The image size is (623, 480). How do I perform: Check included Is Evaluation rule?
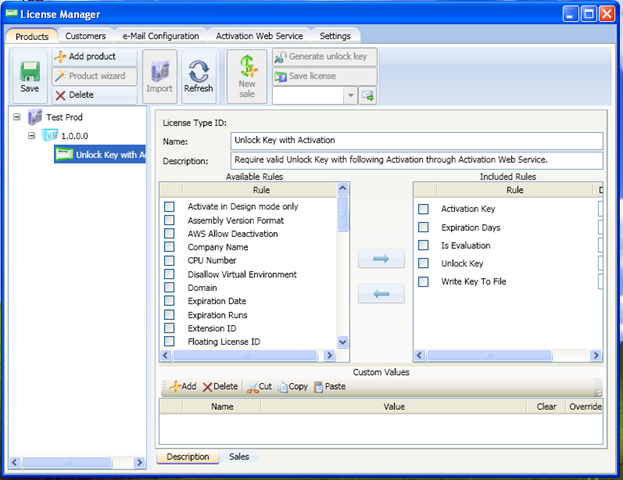[x=424, y=245]
